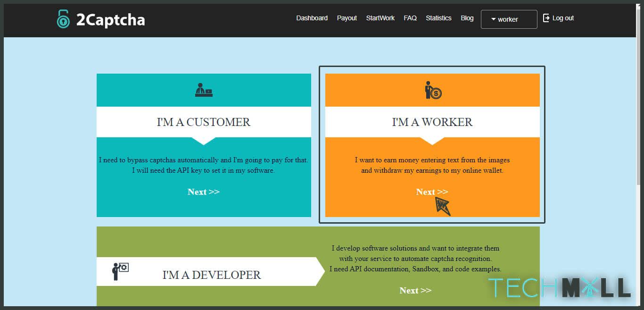Visit the Blog link in header
Image resolution: width=644 pixels, height=310 pixels.
point(467,18)
